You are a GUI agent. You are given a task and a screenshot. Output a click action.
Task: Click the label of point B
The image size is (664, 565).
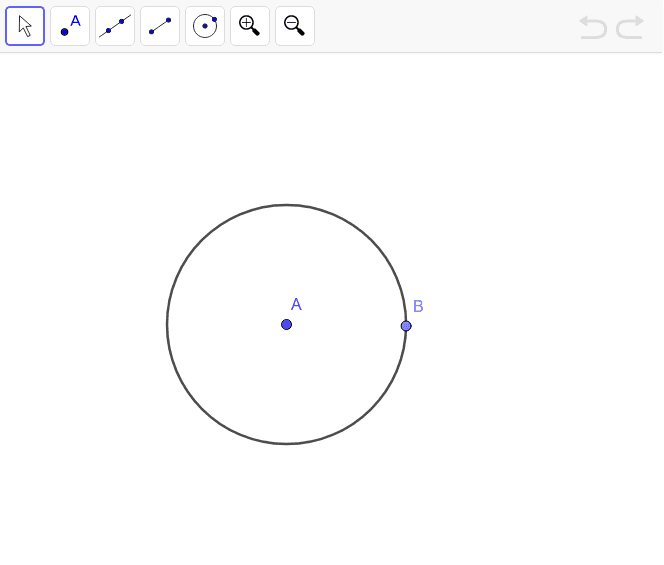point(418,306)
